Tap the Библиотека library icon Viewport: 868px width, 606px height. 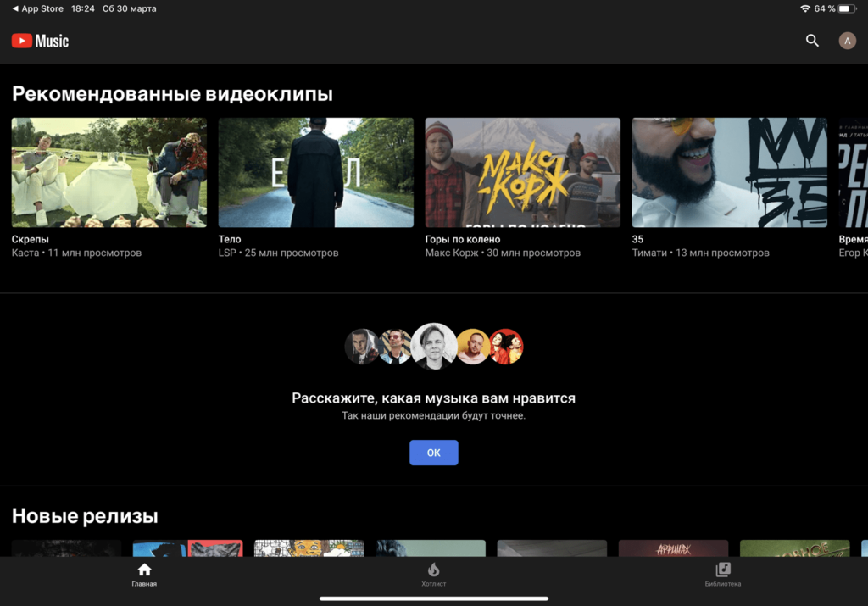[x=722, y=570]
